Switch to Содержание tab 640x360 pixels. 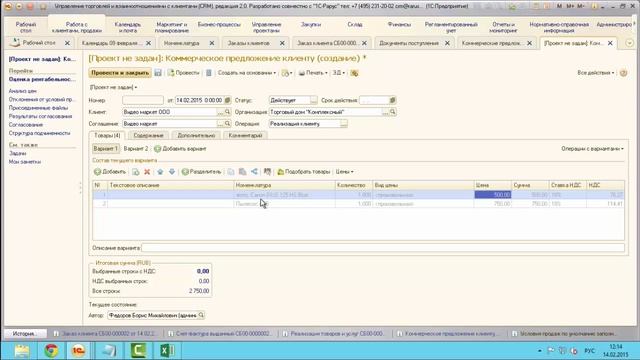[148, 136]
